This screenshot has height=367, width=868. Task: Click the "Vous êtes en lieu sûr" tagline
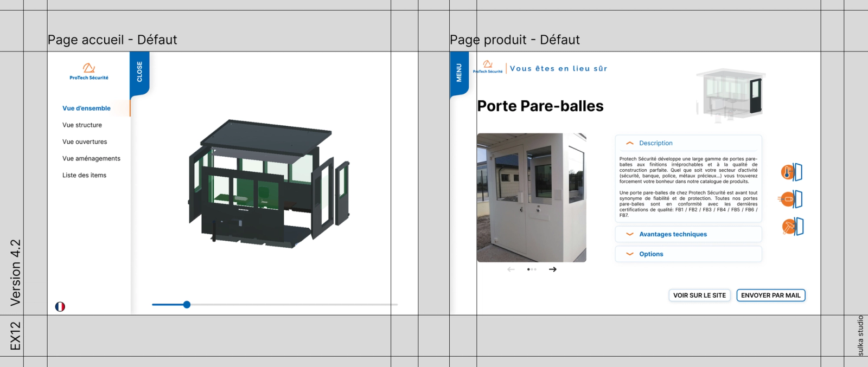(x=558, y=69)
